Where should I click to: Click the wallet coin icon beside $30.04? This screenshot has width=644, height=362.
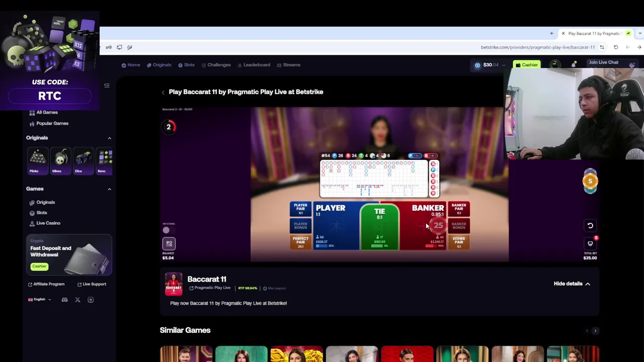click(477, 65)
